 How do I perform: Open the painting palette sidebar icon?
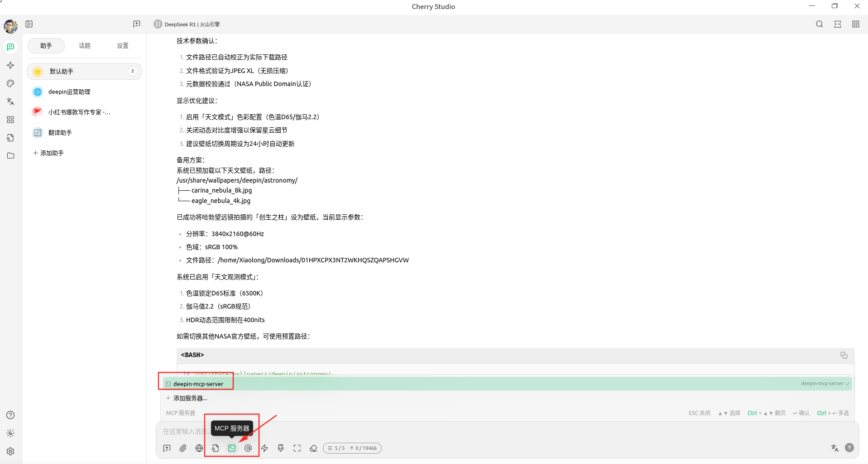(10, 83)
